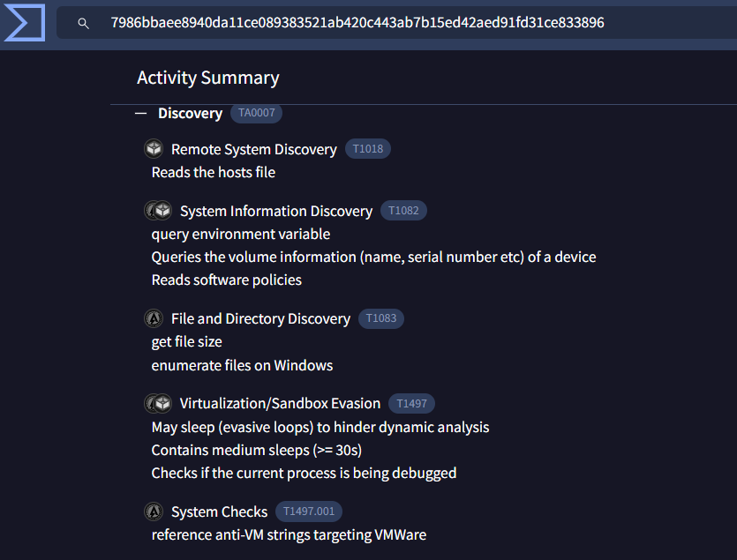Click the System Checks source icon
The width and height of the screenshot is (737, 560).
pos(154,511)
